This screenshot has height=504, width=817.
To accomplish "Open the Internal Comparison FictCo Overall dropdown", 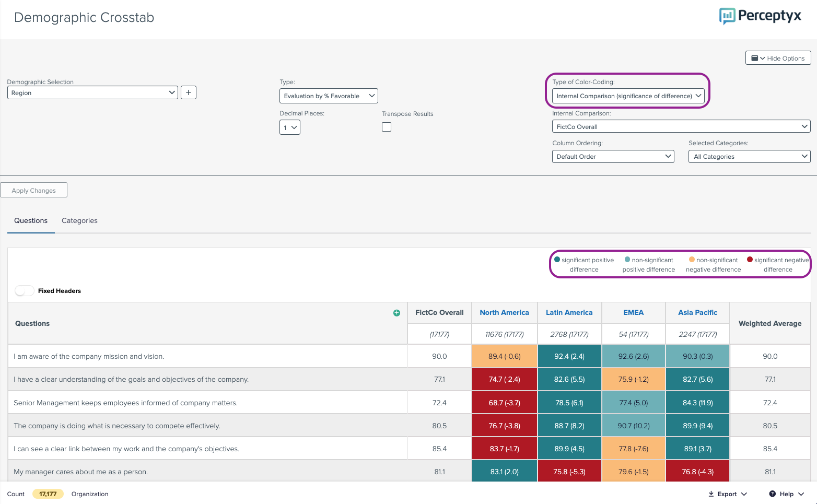I will point(681,126).
